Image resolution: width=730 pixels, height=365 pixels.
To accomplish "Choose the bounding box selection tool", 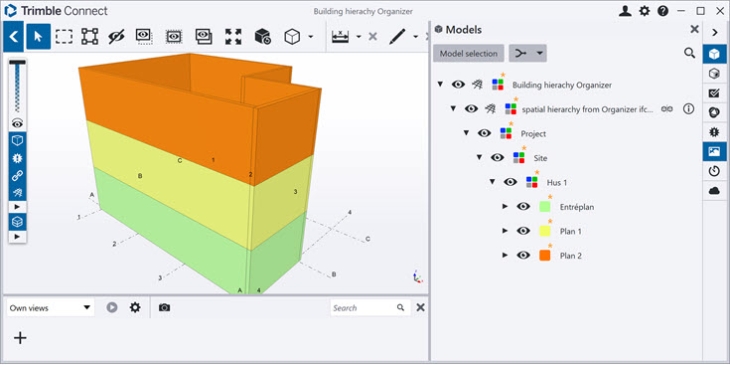I will pyautogui.click(x=89, y=36).
